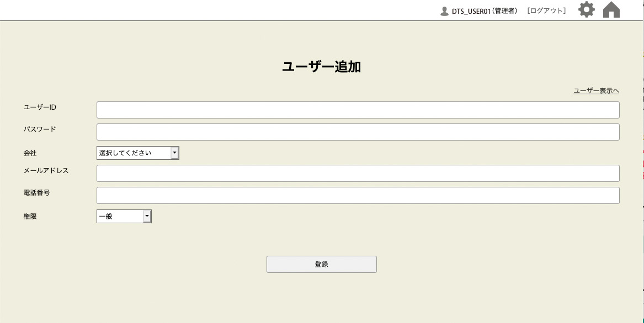This screenshot has width=644, height=323.
Task: Click the ログアウト link
Action: tap(546, 10)
